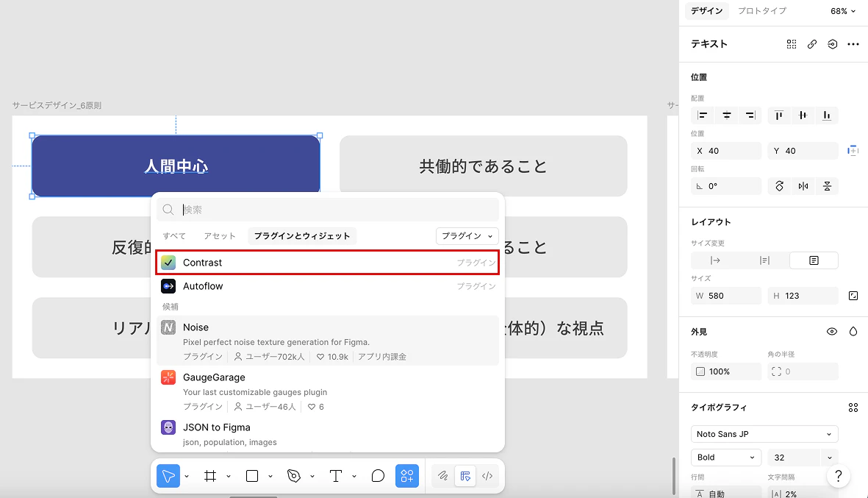Viewport: 868px width, 498px height.
Task: Select the Pen tool
Action: (294, 476)
